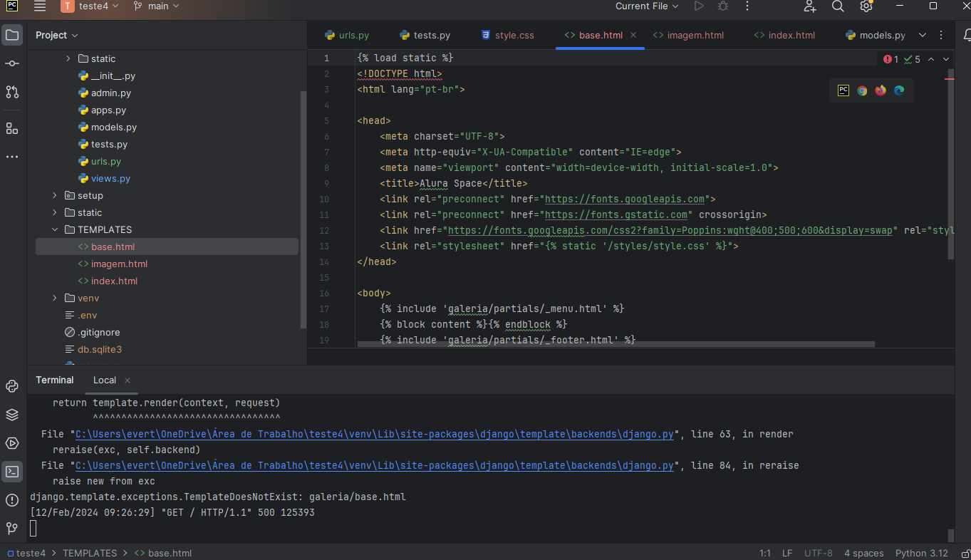This screenshot has width=971, height=560.
Task: Open the Current File run configuration dropdown
Action: click(647, 6)
